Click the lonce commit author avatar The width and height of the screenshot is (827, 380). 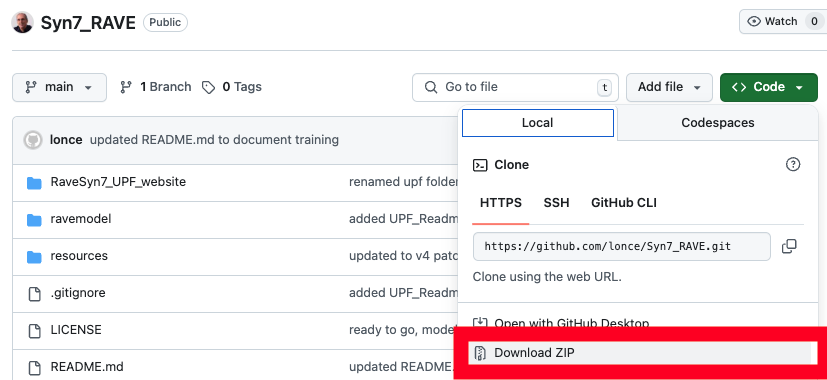pos(33,140)
